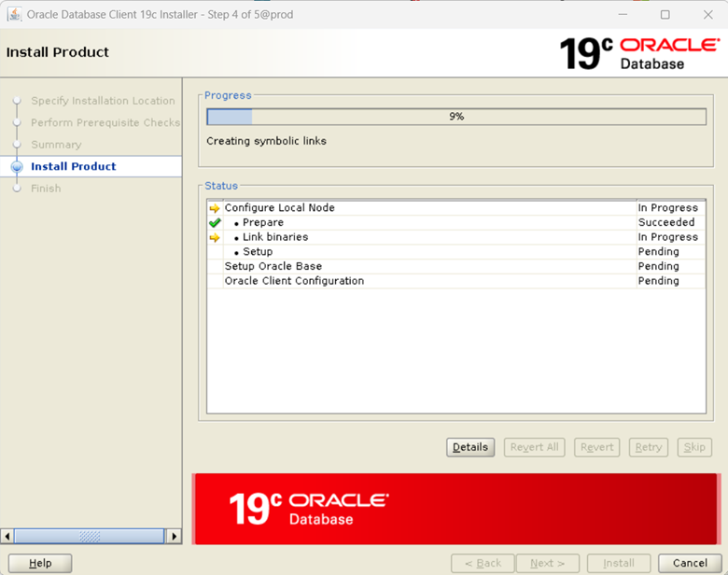The height and width of the screenshot is (575, 728).
Task: Click the Skip button
Action: (694, 447)
